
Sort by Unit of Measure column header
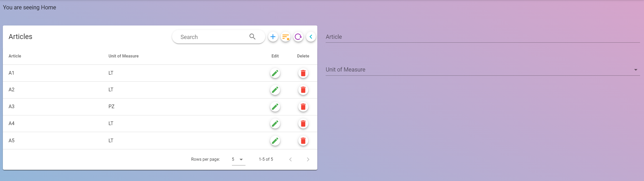tap(123, 56)
